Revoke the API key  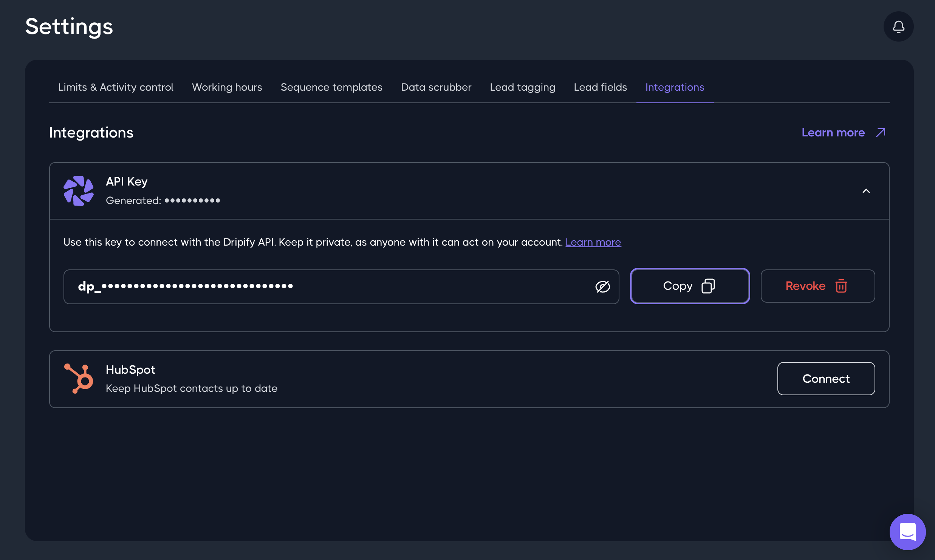pyautogui.click(x=817, y=286)
